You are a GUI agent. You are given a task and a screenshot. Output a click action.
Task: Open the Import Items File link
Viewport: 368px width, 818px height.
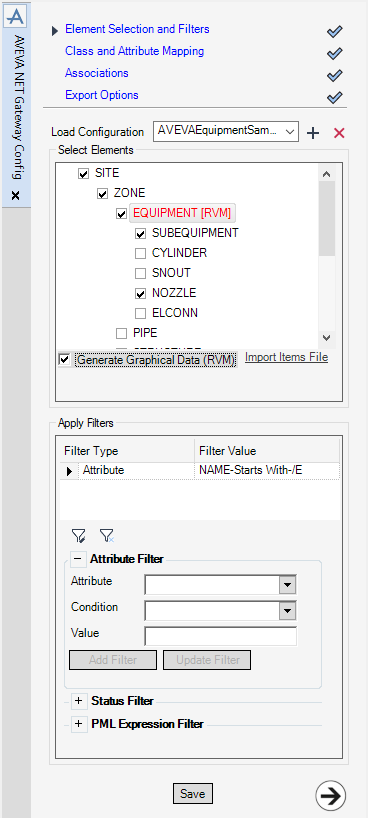(287, 357)
